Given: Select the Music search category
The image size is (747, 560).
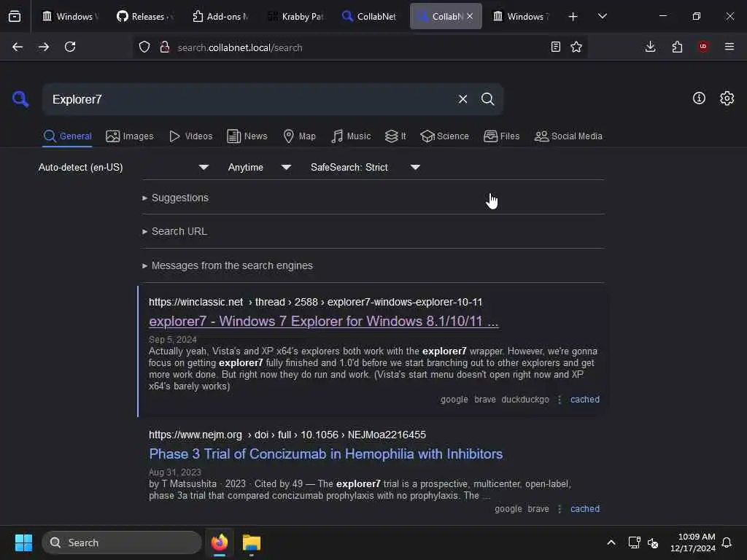Looking at the screenshot, I should [x=351, y=136].
